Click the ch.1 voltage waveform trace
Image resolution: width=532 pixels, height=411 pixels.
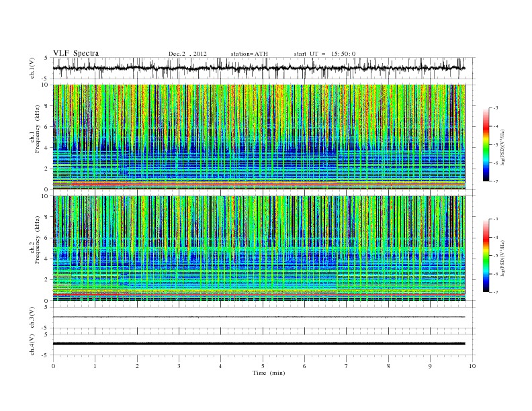tap(259, 68)
